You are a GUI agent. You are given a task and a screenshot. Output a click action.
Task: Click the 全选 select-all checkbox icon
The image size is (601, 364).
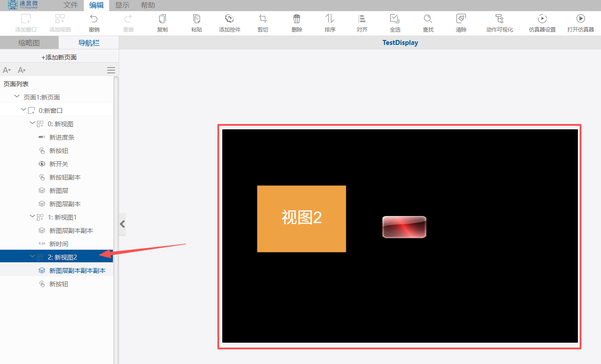tap(395, 19)
